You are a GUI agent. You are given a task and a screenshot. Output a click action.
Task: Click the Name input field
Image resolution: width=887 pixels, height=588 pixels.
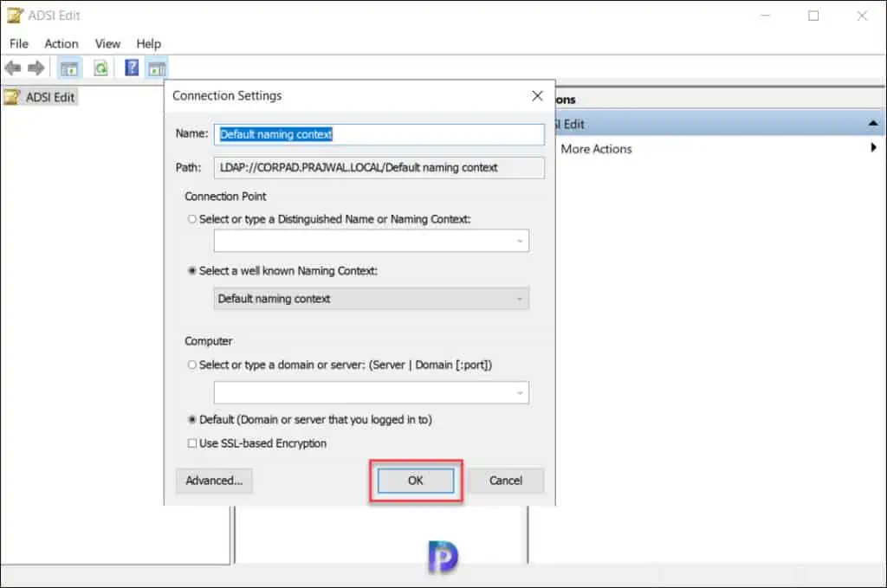(x=379, y=134)
